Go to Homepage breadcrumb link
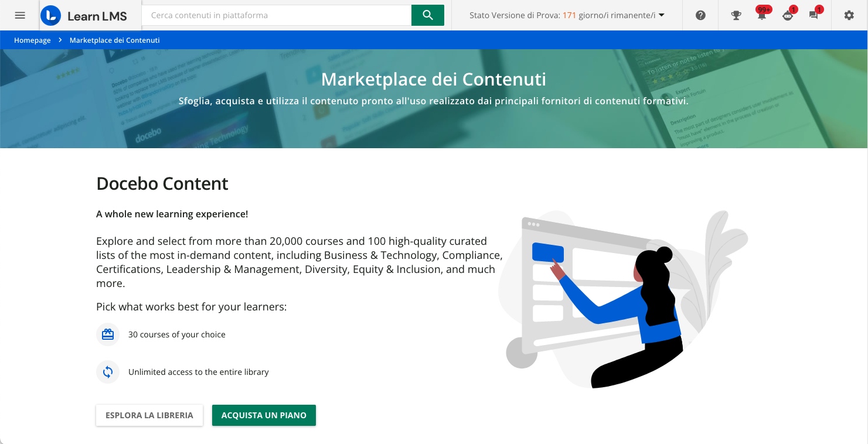The image size is (868, 444). point(32,40)
